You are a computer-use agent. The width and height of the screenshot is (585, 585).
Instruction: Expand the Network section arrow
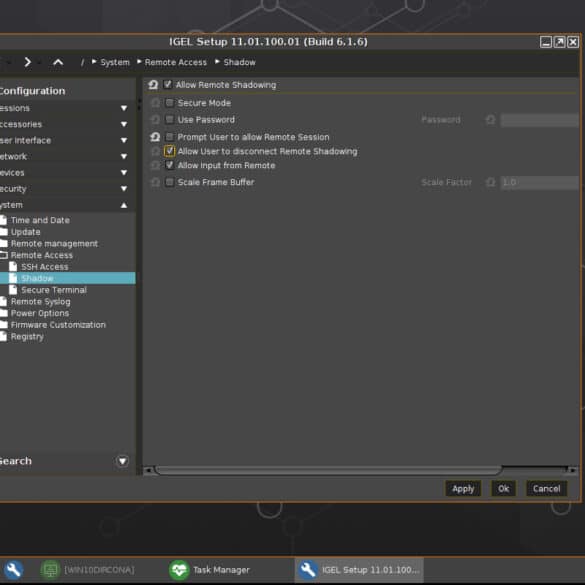[124, 156]
